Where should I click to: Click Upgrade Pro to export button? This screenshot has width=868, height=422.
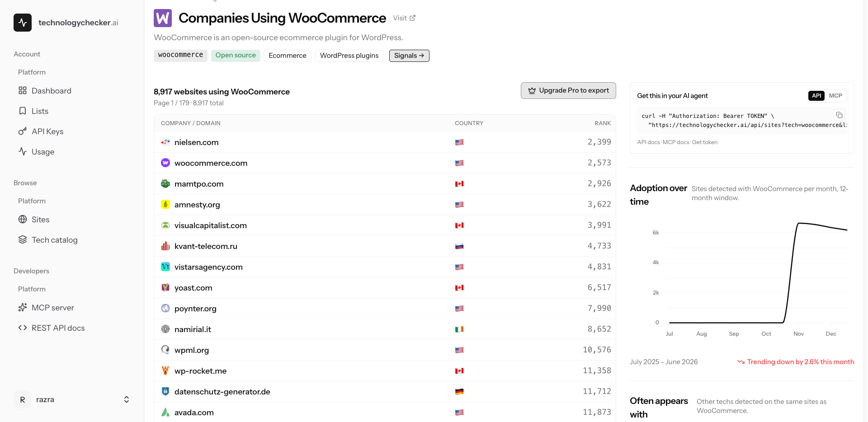coord(568,90)
